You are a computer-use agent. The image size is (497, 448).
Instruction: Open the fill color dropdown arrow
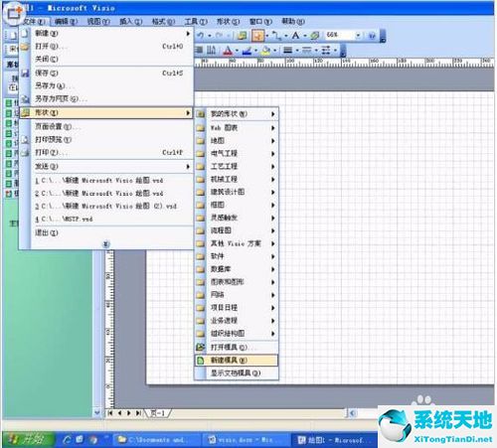275,51
